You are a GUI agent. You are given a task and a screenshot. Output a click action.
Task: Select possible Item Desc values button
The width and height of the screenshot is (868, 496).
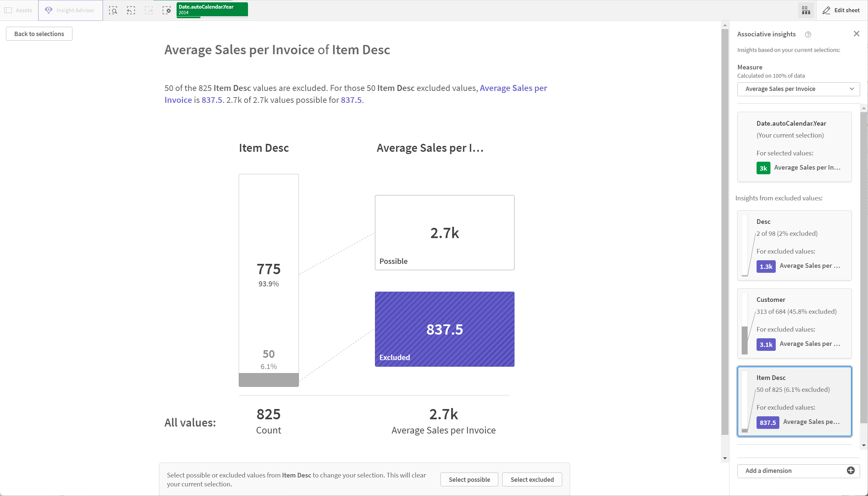[x=470, y=479]
